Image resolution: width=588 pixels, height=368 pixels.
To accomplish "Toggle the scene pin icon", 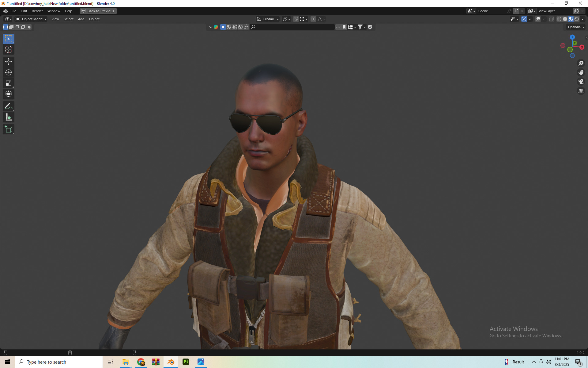I will tap(509, 11).
